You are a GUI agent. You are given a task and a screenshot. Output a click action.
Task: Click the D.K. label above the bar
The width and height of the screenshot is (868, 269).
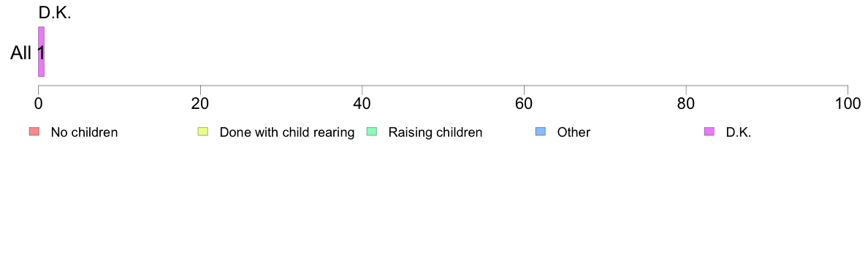(x=55, y=14)
